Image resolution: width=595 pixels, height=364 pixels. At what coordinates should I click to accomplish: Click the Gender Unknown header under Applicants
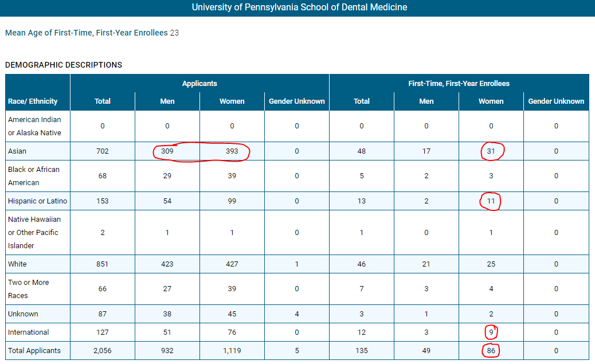(296, 101)
